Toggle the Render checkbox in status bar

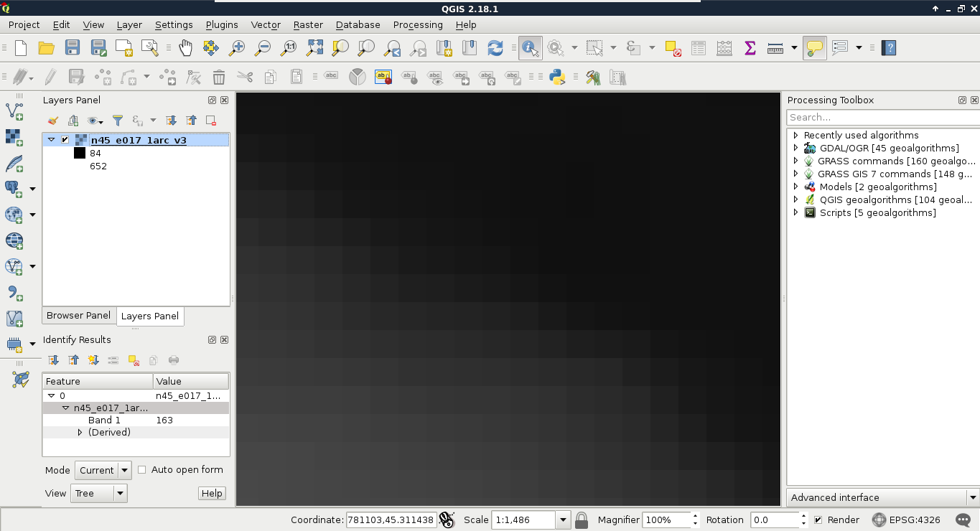[x=818, y=520]
